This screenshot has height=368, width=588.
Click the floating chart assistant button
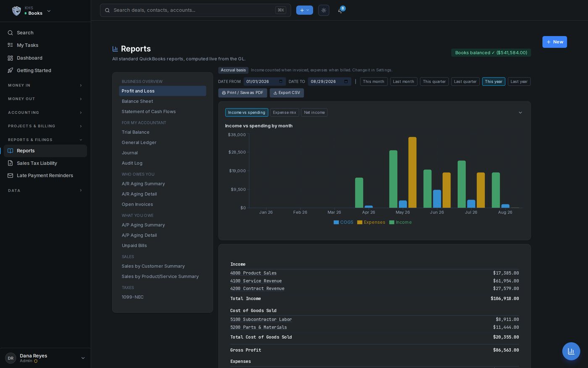point(571,351)
